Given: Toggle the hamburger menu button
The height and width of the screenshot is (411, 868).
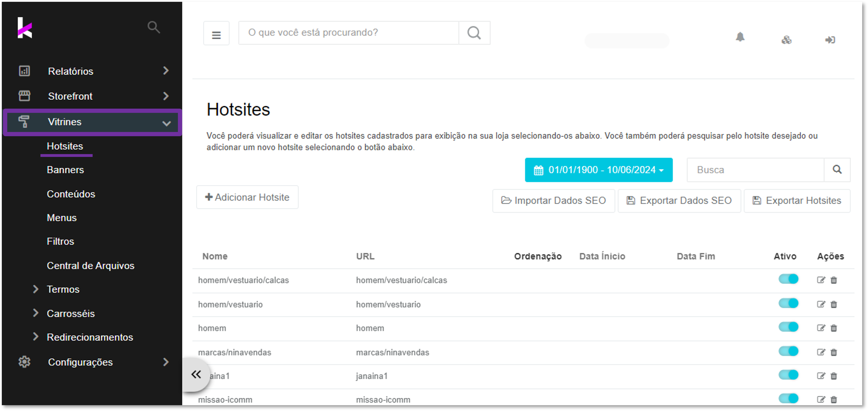Looking at the screenshot, I should click(216, 33).
